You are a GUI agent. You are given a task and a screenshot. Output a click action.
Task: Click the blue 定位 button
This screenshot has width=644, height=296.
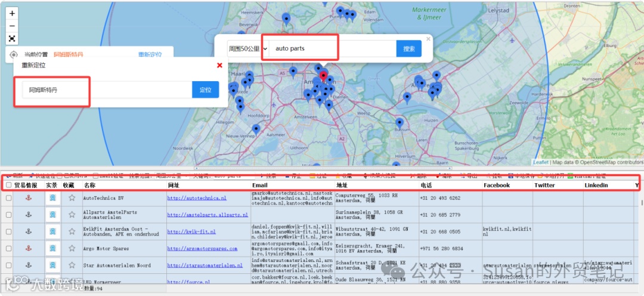(x=205, y=90)
